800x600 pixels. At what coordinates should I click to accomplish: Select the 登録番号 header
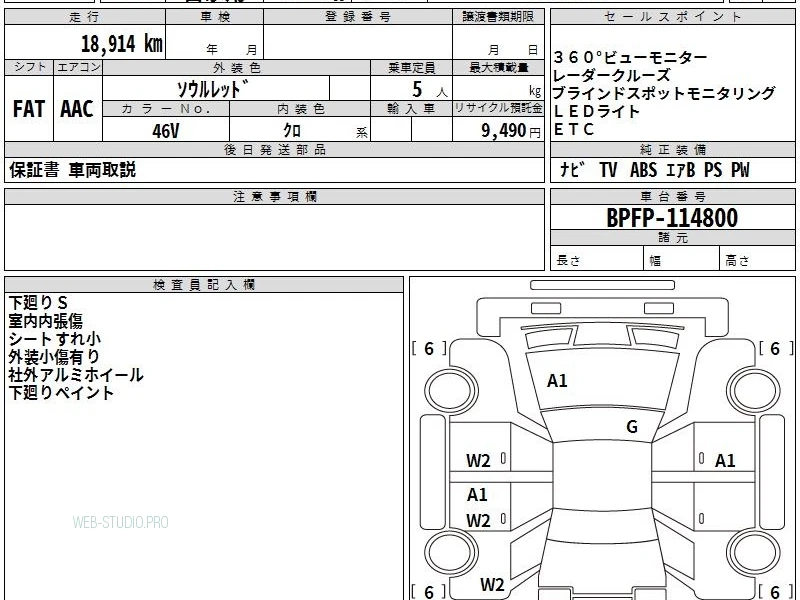[358, 17]
